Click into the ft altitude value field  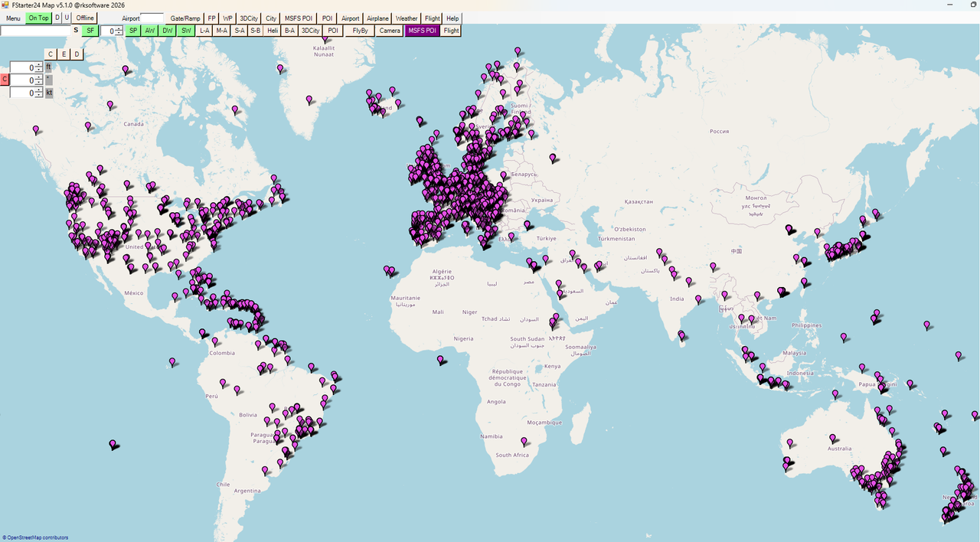click(22, 67)
